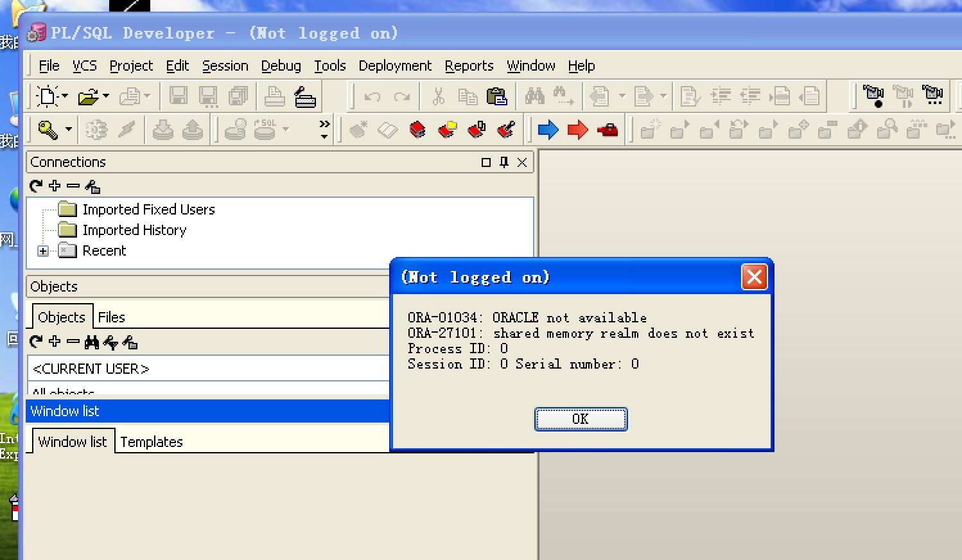Open the Help menu
The width and height of the screenshot is (962, 560).
click(581, 66)
